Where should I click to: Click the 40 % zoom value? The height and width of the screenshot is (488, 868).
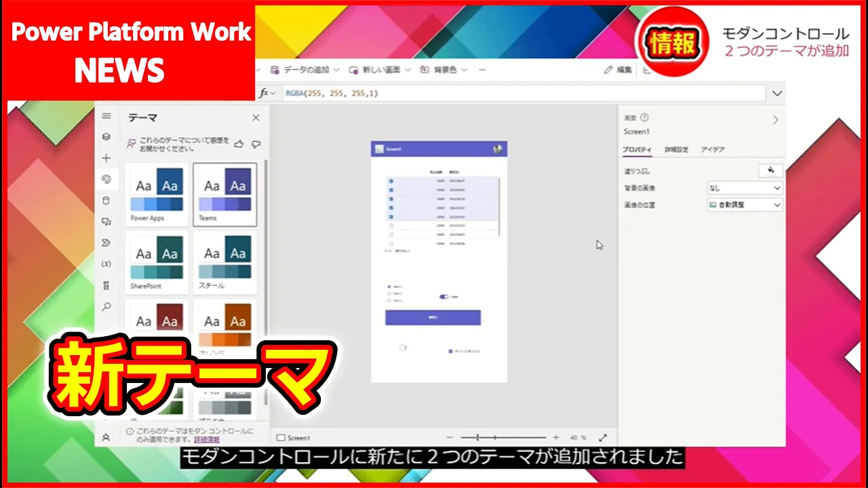(578, 438)
